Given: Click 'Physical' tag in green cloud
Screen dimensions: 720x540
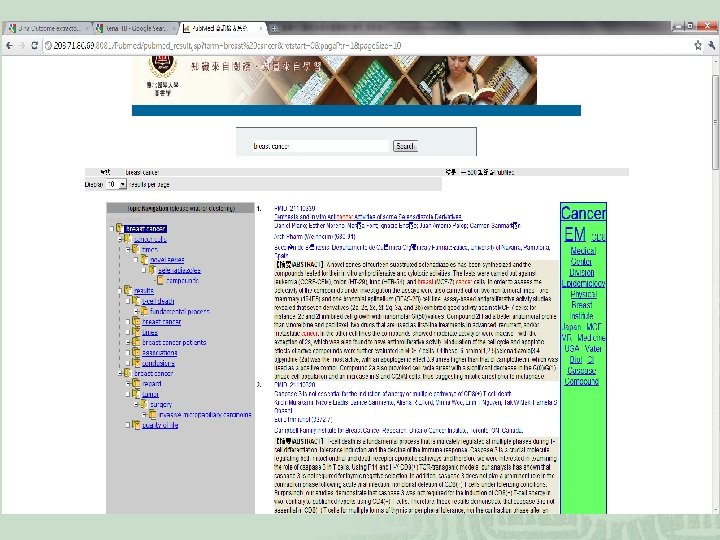Looking at the screenshot, I should click(x=583, y=294).
